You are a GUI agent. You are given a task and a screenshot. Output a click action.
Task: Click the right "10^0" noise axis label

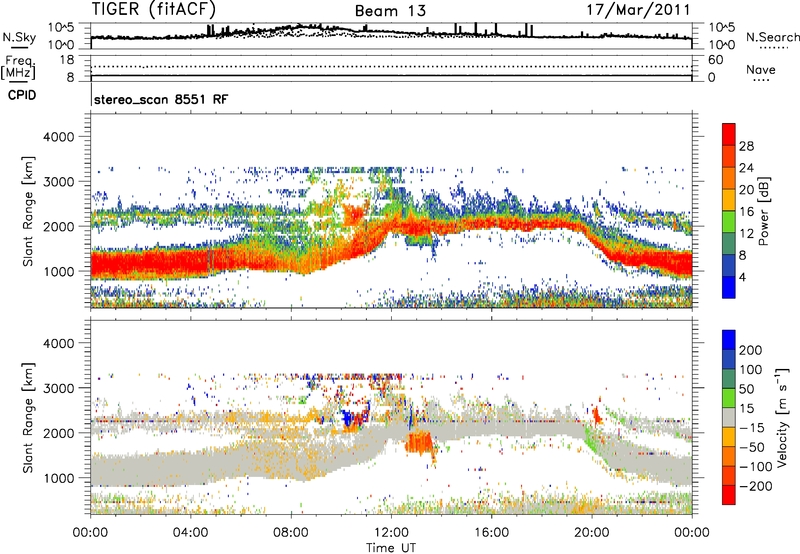point(722,45)
